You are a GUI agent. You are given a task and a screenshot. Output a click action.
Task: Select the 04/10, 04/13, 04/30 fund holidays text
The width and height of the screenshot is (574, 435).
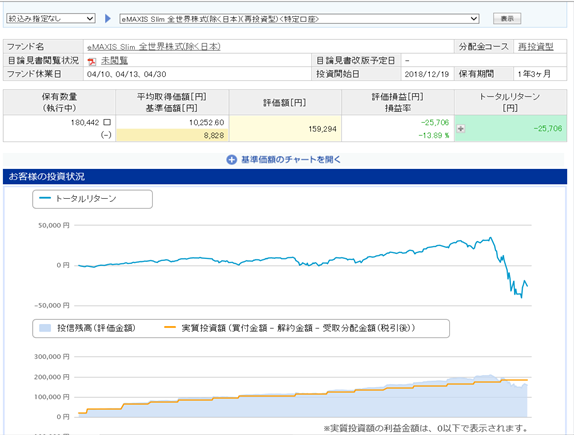point(127,74)
